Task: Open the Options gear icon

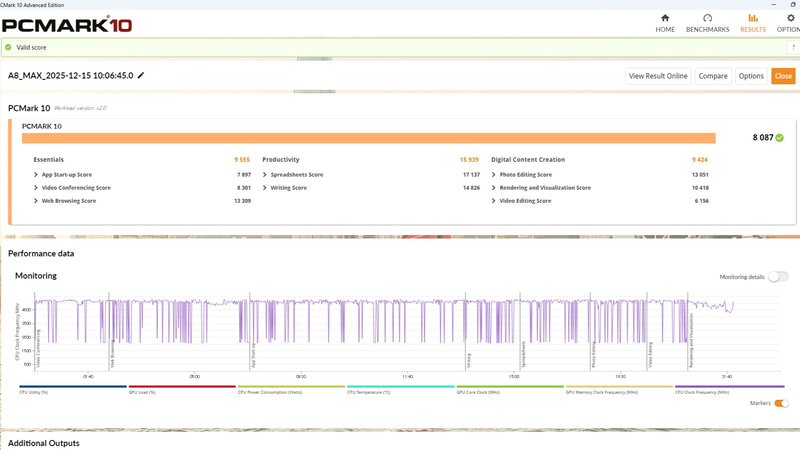Action: 791,18
